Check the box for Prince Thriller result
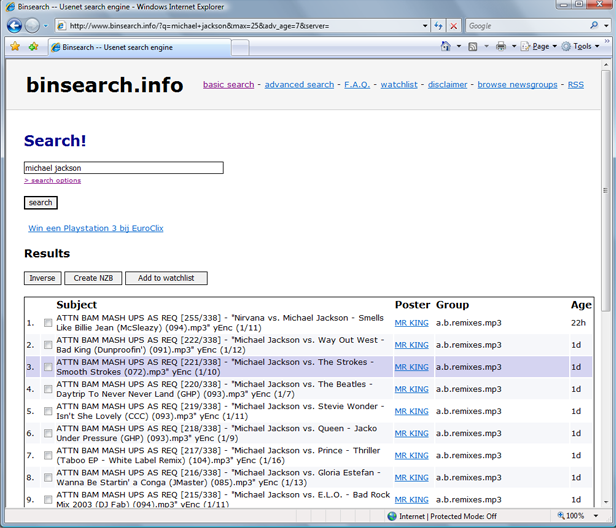 coord(48,455)
